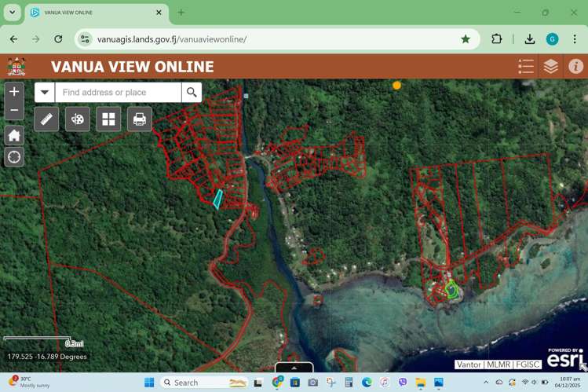
Task: Click the address bar URL
Action: point(172,39)
